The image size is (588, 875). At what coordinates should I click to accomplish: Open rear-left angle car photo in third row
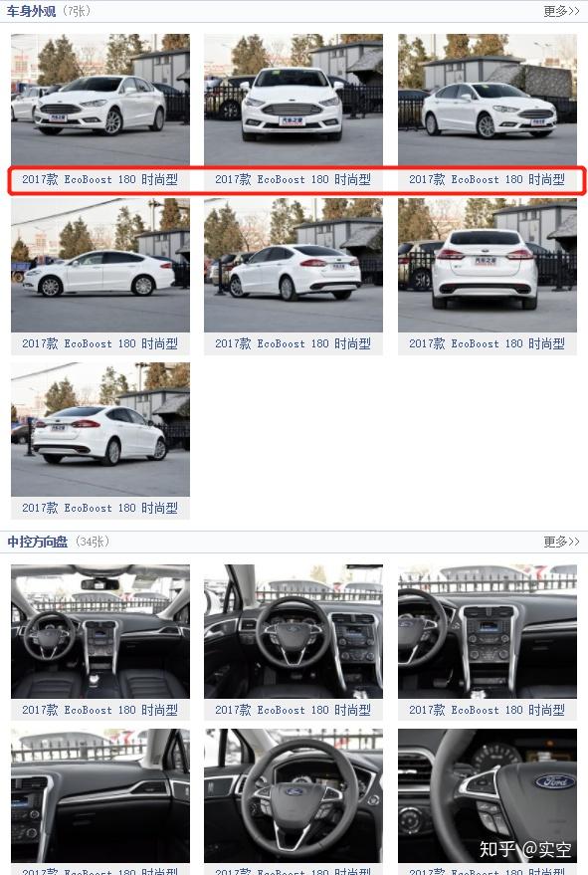[100, 429]
